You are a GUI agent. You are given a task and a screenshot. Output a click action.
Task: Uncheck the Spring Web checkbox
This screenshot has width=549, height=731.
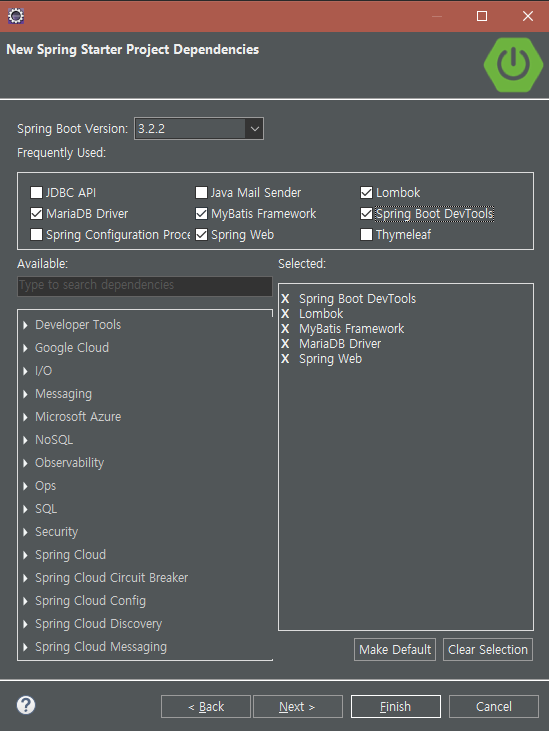[x=201, y=234]
